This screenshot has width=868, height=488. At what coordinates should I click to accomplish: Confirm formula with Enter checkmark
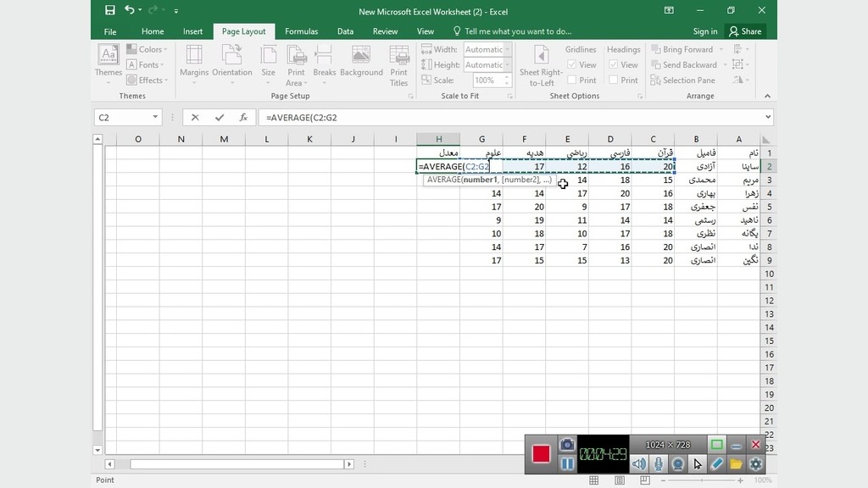tap(220, 118)
